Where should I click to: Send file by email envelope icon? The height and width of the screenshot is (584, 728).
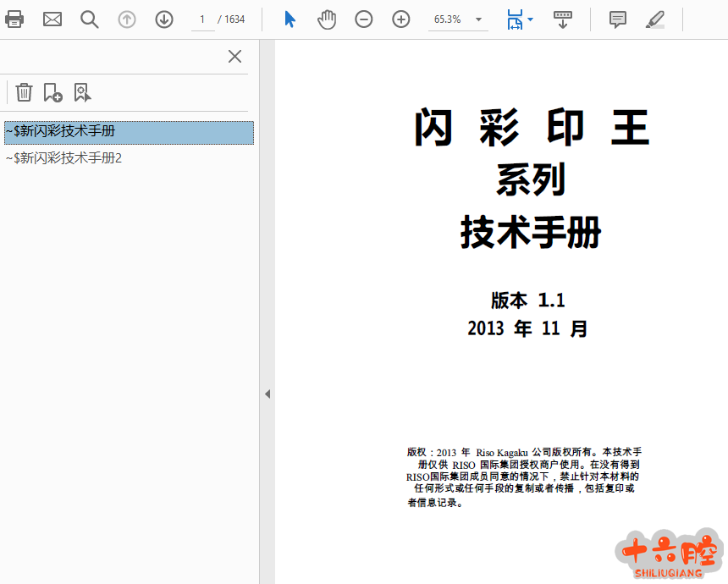(52, 19)
